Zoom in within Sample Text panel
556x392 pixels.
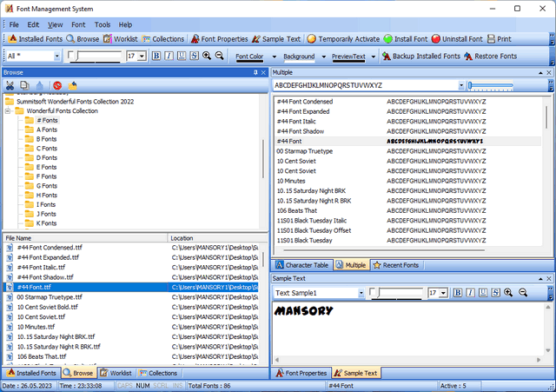coord(508,293)
